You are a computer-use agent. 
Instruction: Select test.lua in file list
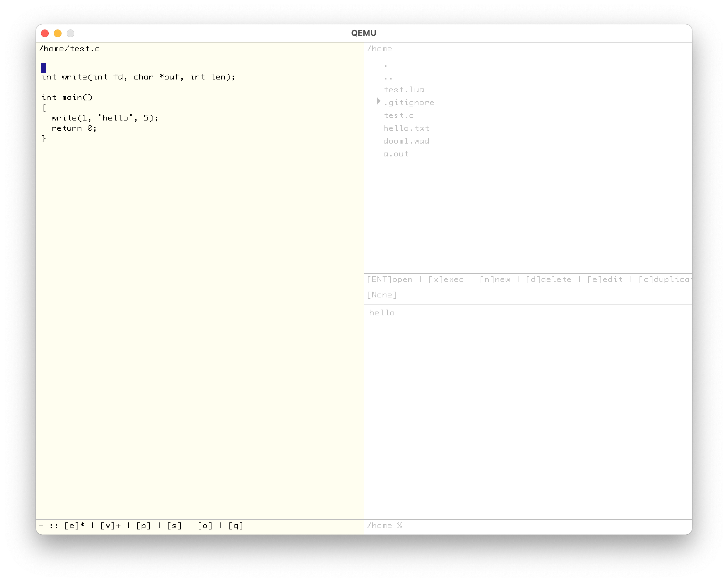pyautogui.click(x=404, y=90)
